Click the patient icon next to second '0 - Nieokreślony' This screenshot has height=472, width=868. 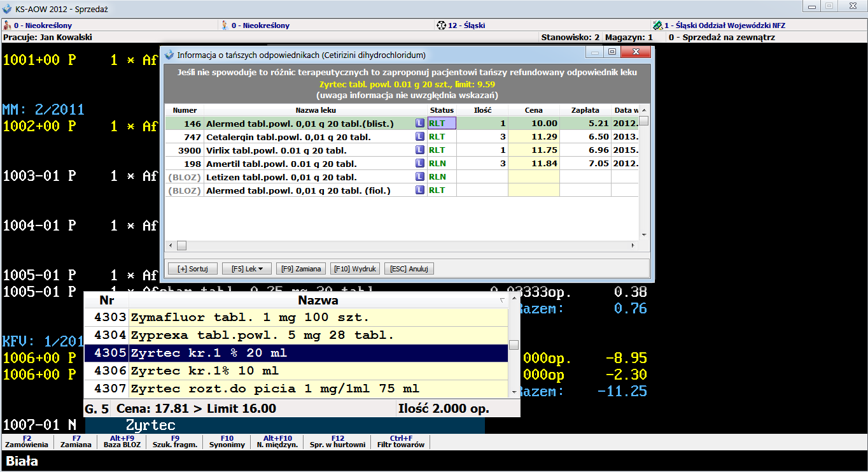coord(225,25)
